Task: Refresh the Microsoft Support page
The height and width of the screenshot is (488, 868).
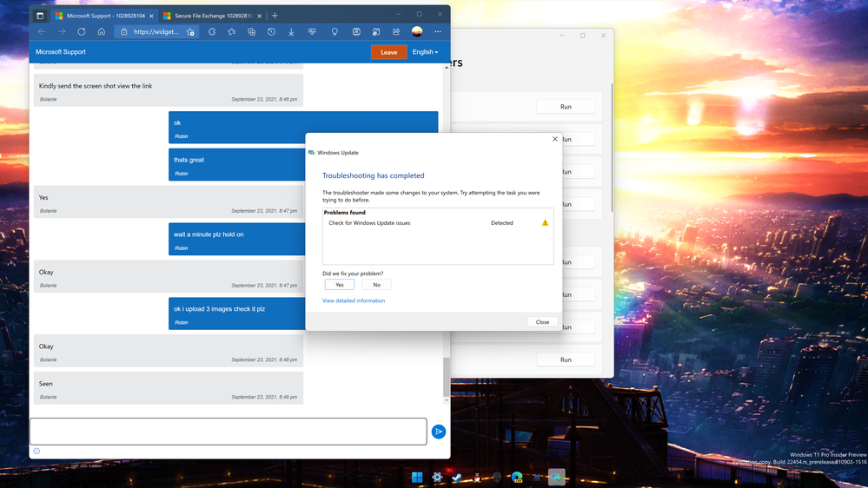Action: [x=82, y=31]
